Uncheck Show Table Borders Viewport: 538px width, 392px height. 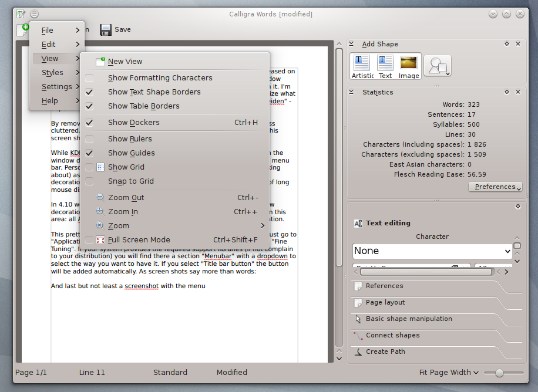pos(89,106)
